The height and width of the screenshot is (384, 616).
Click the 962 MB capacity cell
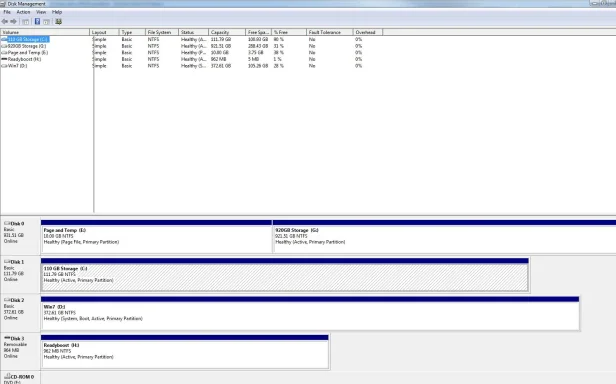tap(218, 59)
